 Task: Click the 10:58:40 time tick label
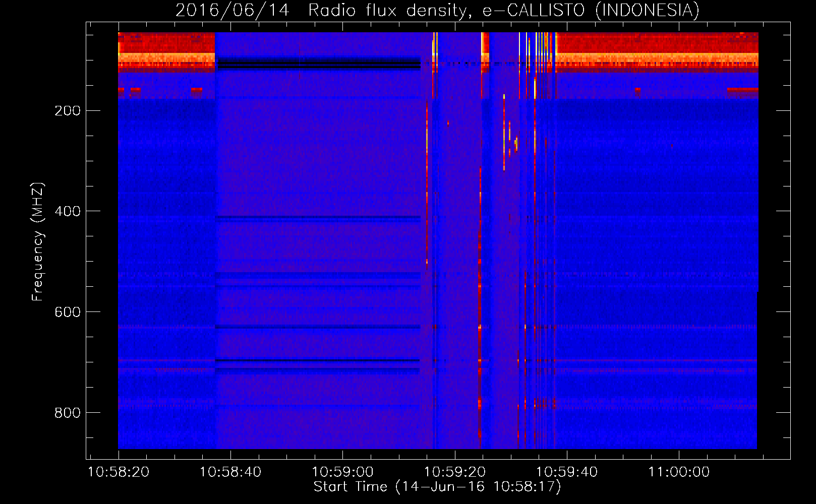click(230, 472)
